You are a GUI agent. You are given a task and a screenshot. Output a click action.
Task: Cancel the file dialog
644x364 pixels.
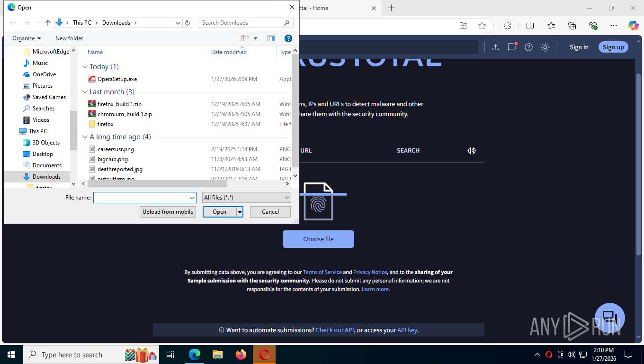pyautogui.click(x=270, y=212)
